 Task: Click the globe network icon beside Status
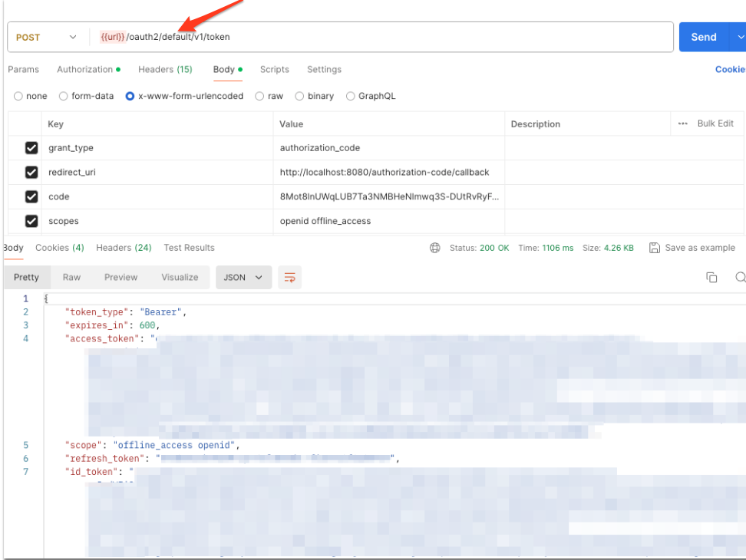435,248
